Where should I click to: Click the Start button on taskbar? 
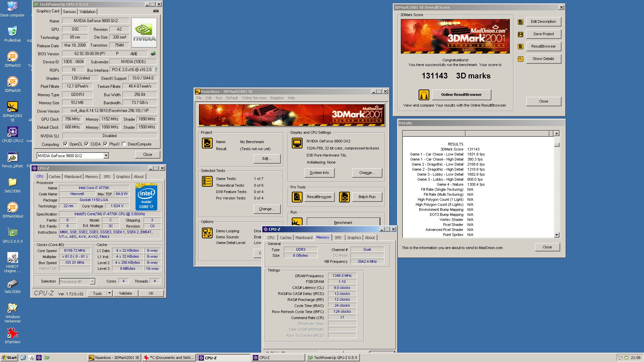(x=9, y=358)
